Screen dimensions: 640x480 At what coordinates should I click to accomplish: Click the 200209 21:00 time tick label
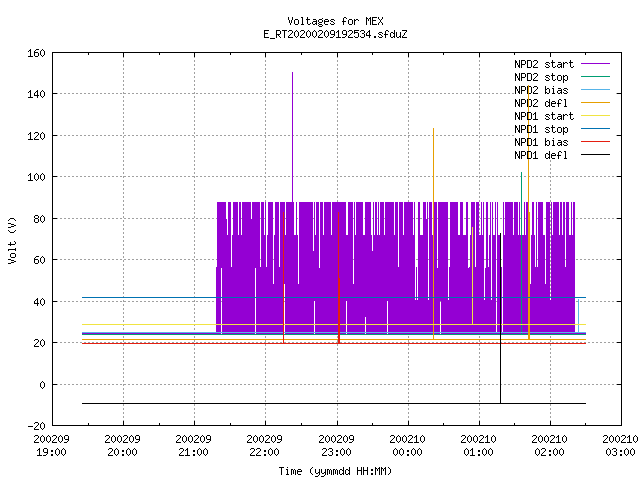(193, 446)
